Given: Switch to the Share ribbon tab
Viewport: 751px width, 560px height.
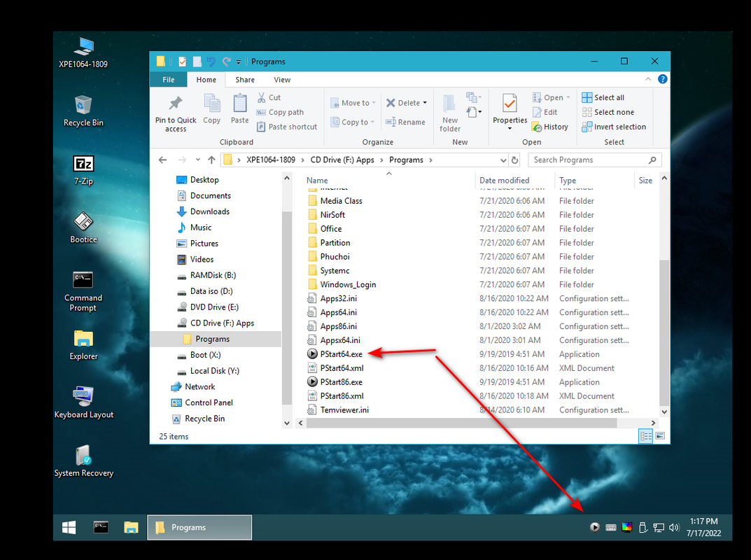Looking at the screenshot, I should coord(245,80).
